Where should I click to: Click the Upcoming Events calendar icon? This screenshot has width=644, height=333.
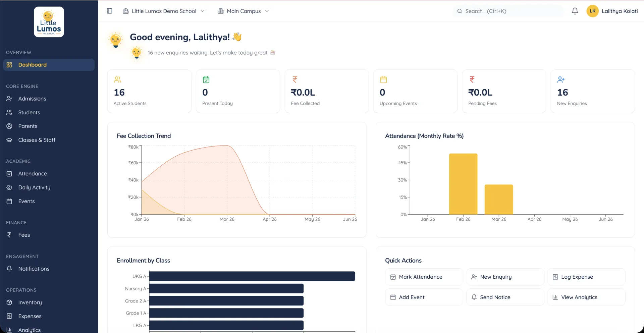click(x=383, y=79)
